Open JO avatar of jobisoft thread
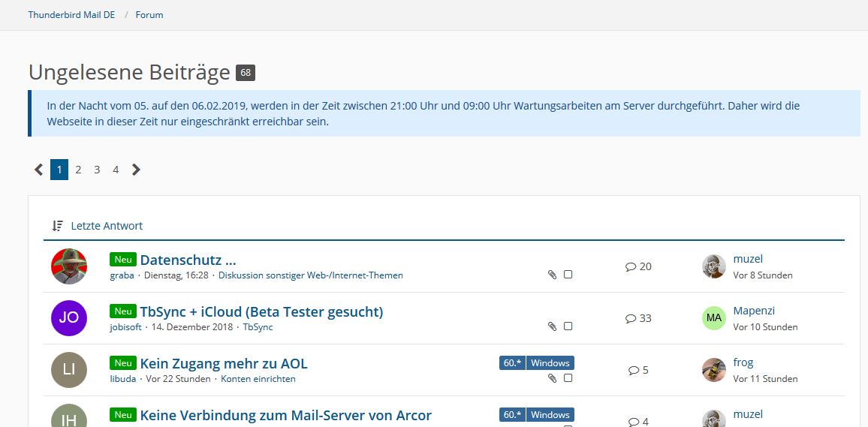 [x=69, y=318]
